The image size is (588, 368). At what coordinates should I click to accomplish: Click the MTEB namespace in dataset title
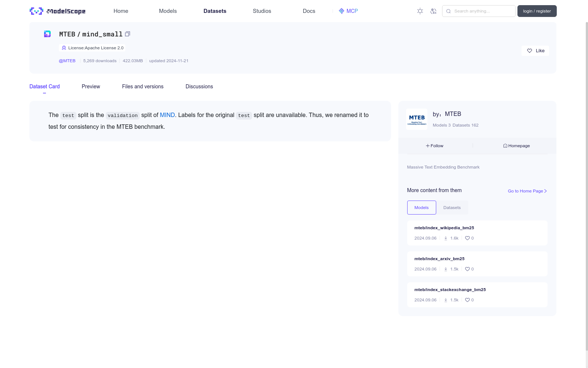click(67, 34)
